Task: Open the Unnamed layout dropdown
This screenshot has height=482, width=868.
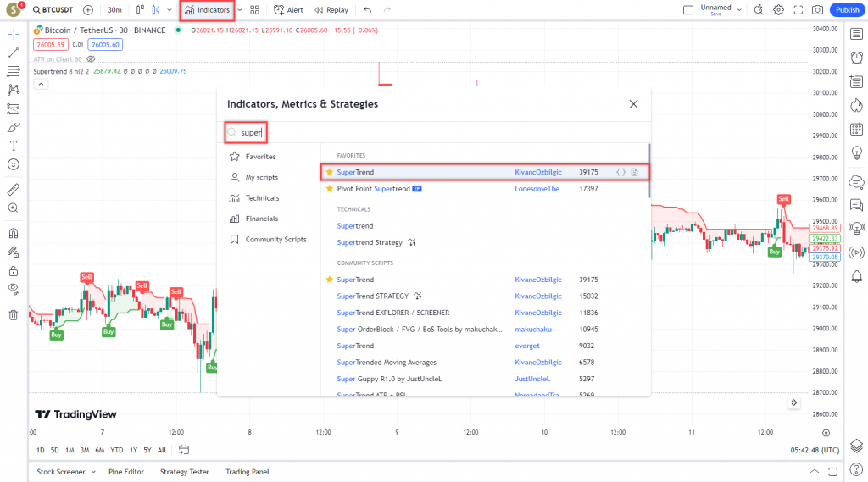Action: (739, 10)
